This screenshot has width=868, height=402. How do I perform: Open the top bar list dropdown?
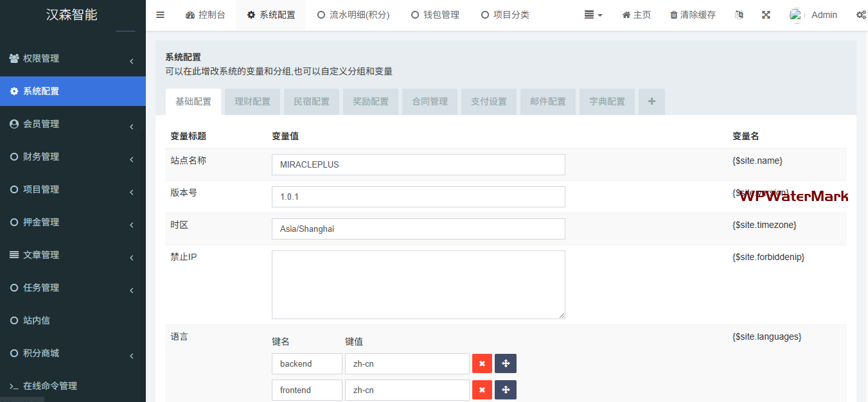point(593,15)
